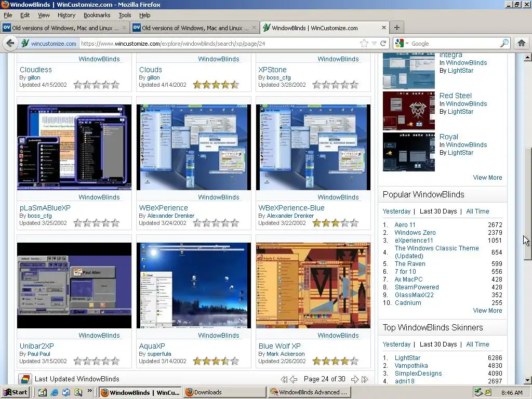The image size is (532, 399).
Task: Open Vampothika in top skinners list
Action: pyautogui.click(x=411, y=365)
